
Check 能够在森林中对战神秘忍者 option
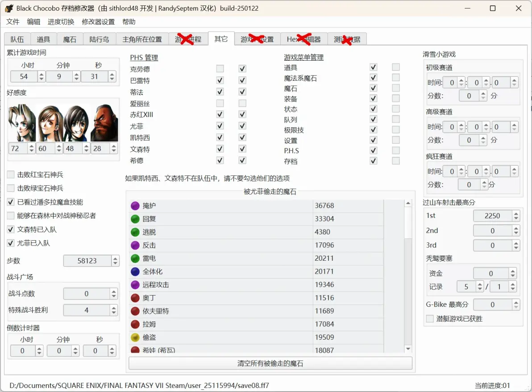pyautogui.click(x=11, y=216)
